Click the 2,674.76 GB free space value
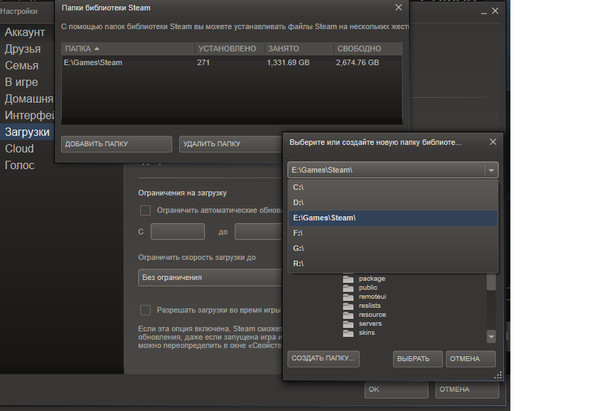This screenshot has width=600, height=411. click(357, 63)
